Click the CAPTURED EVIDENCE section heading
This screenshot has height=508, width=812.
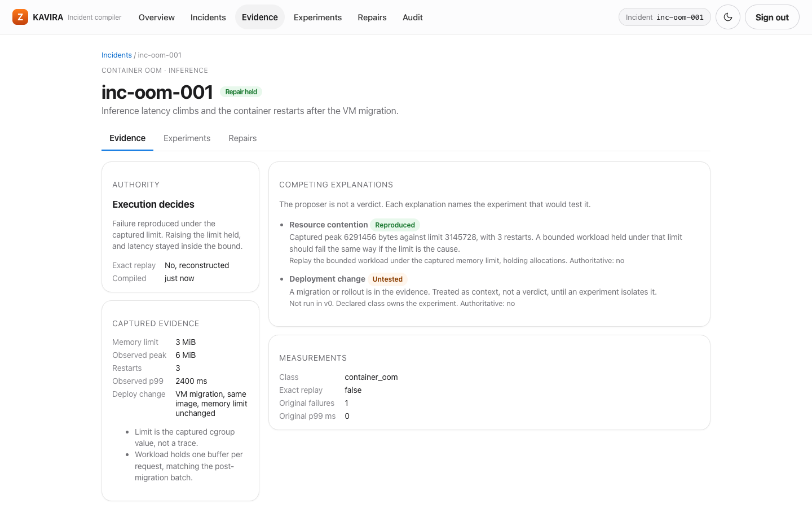tap(156, 323)
